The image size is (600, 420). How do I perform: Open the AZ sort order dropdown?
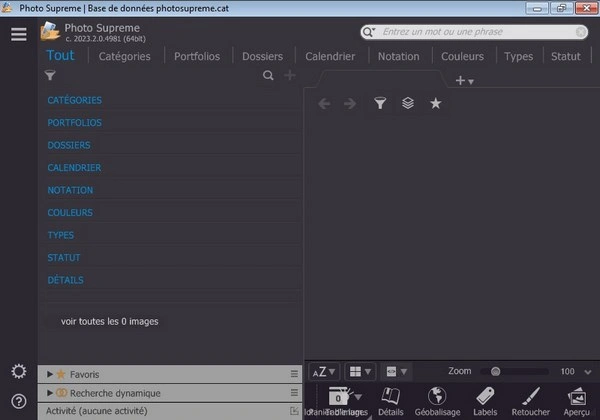click(323, 371)
